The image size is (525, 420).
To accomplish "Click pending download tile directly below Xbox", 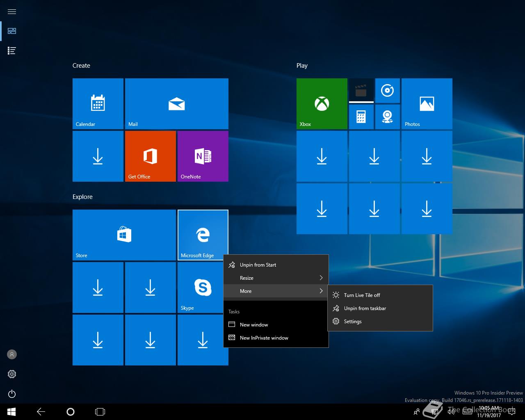I will (322, 156).
